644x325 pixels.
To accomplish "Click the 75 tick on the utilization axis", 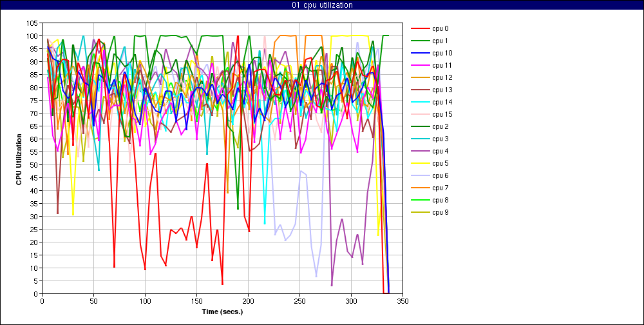I will (x=35, y=101).
